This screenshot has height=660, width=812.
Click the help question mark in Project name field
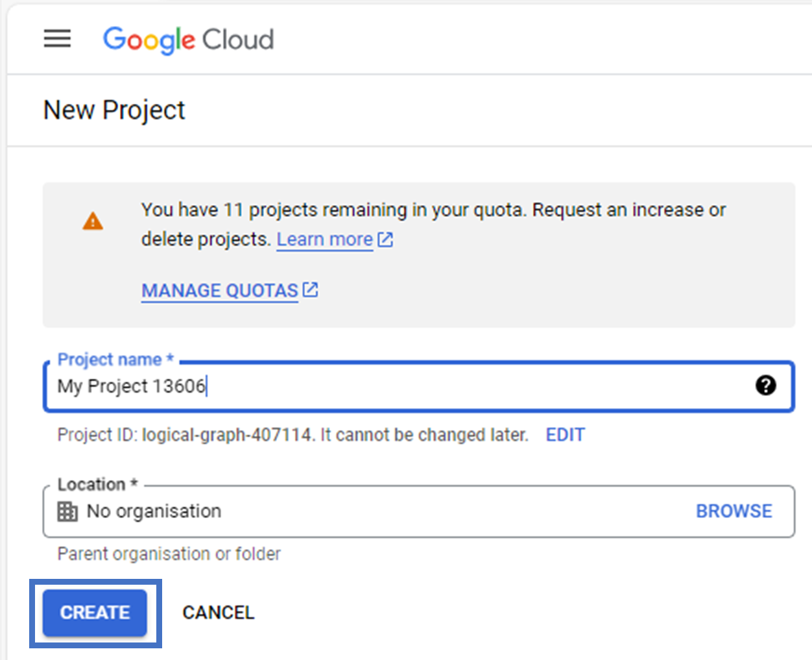766,385
